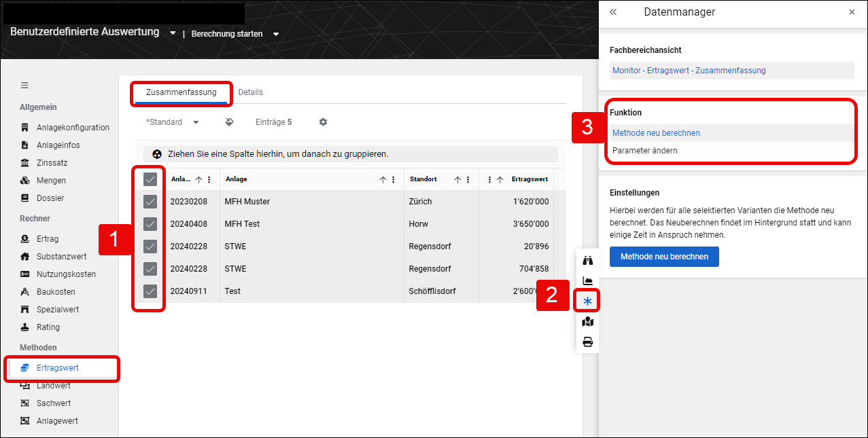Sort by Ertragswert column arrow
This screenshot has width=868, height=438.
click(x=500, y=180)
